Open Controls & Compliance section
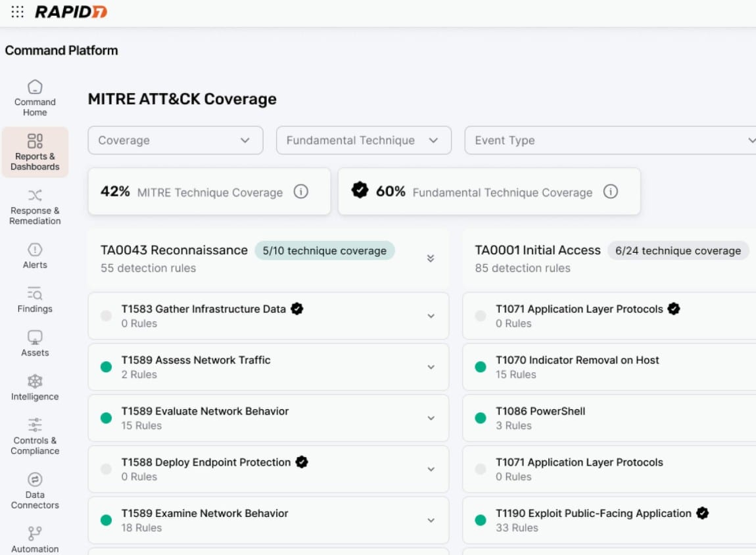 point(35,437)
